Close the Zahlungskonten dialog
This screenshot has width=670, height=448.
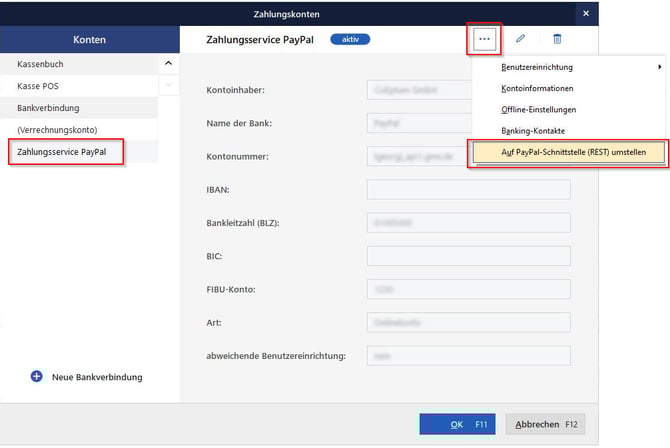click(586, 14)
